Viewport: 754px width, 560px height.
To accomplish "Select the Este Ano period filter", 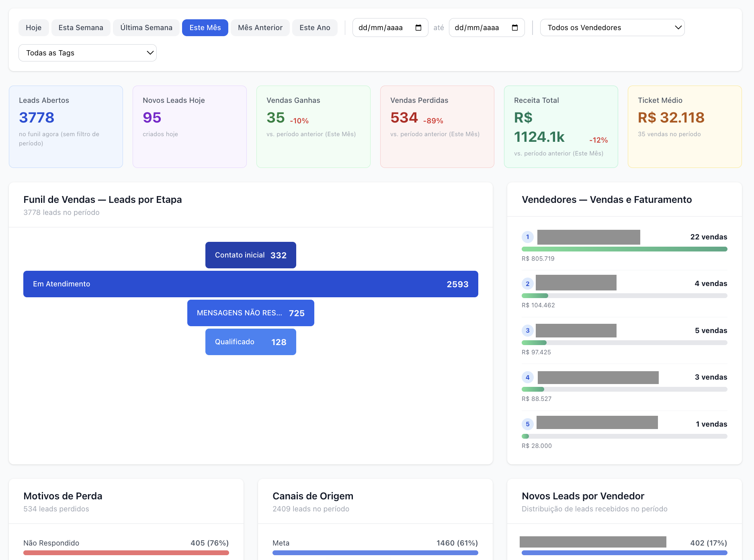I will pyautogui.click(x=315, y=28).
